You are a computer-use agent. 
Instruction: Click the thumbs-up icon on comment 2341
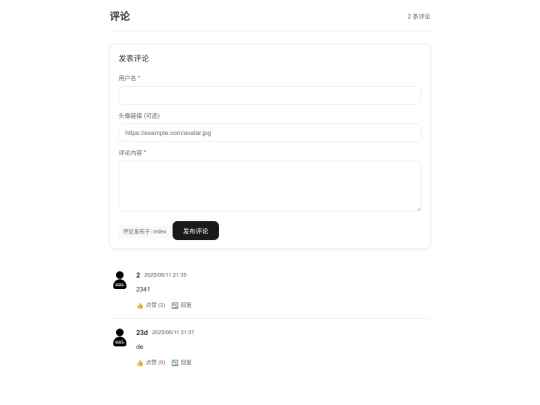pyautogui.click(x=140, y=305)
